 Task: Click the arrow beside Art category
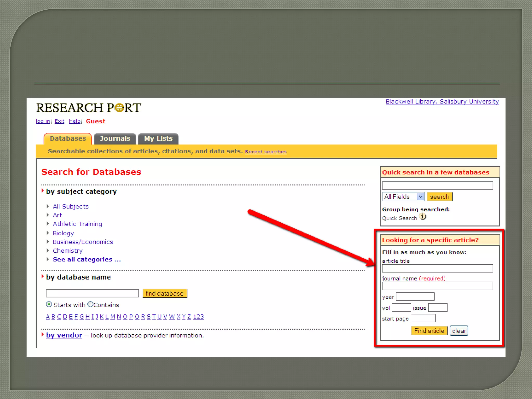click(48, 215)
